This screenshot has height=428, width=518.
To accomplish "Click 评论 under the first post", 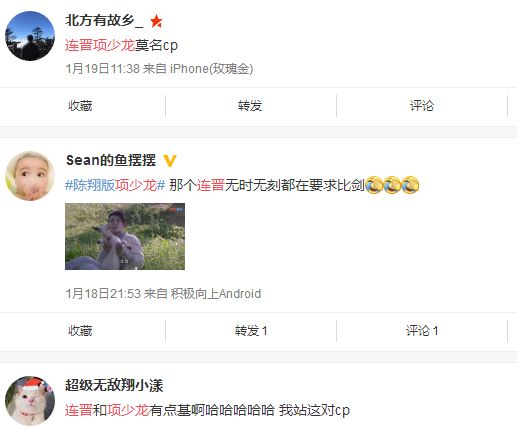I will (x=422, y=106).
